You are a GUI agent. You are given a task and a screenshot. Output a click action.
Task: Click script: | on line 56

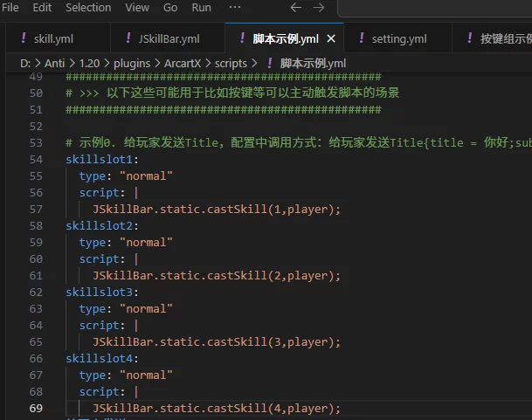pyautogui.click(x=108, y=193)
